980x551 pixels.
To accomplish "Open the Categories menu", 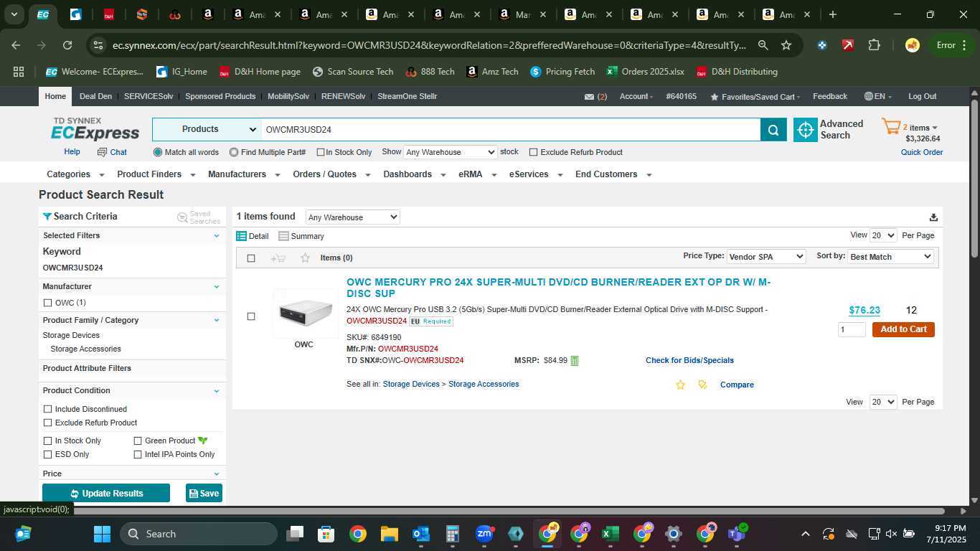I will point(75,174).
